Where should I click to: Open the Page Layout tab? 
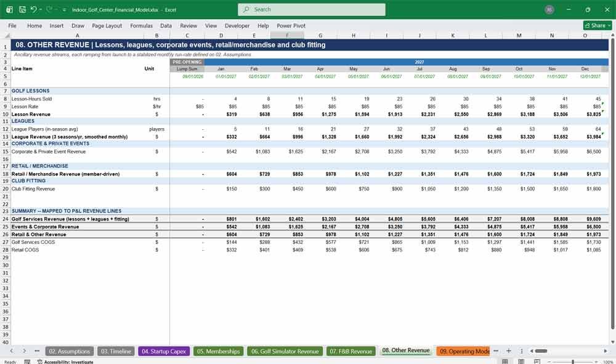click(107, 25)
